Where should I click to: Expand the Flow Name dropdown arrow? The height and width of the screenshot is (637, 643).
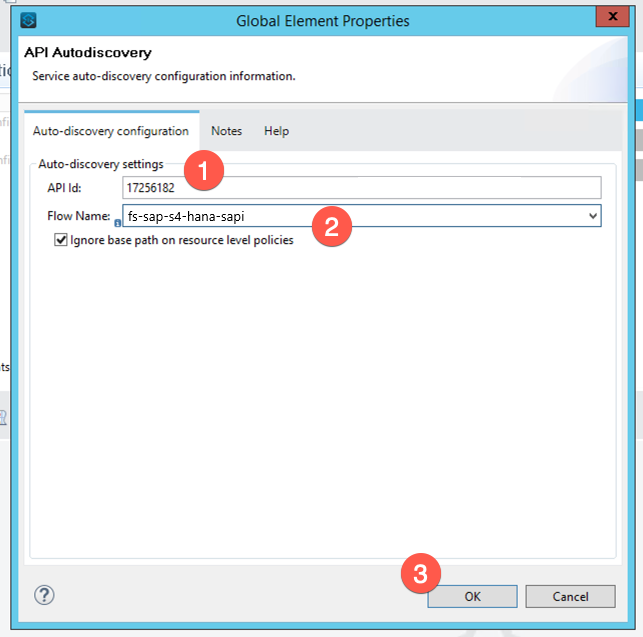pyautogui.click(x=593, y=216)
